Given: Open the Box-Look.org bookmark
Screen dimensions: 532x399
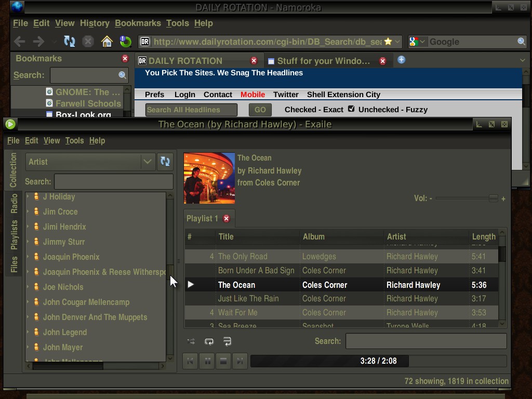Looking at the screenshot, I should 83,114.
